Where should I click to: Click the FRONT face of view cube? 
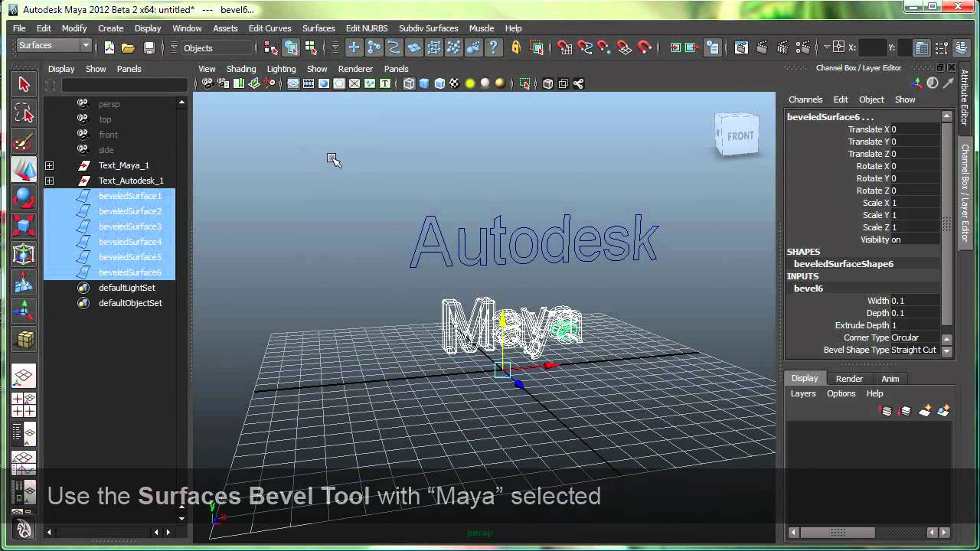coord(740,136)
